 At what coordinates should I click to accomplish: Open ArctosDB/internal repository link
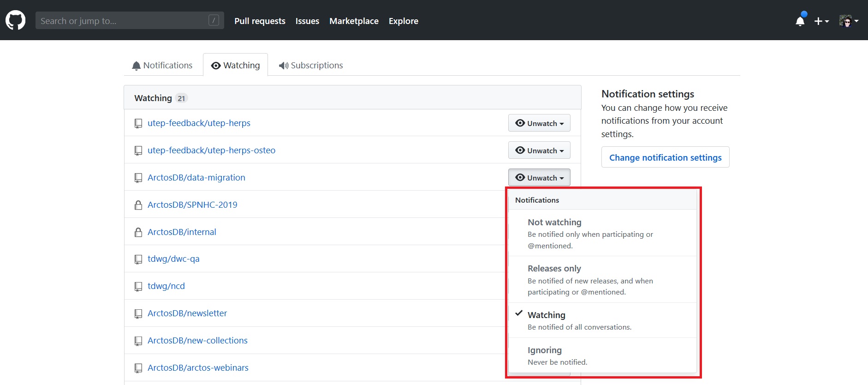pyautogui.click(x=182, y=232)
